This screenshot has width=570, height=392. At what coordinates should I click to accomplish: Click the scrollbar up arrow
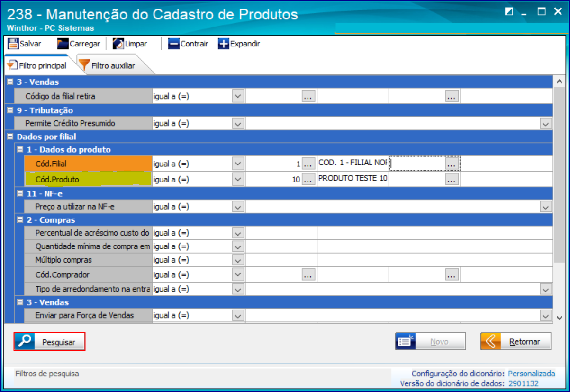tap(559, 81)
